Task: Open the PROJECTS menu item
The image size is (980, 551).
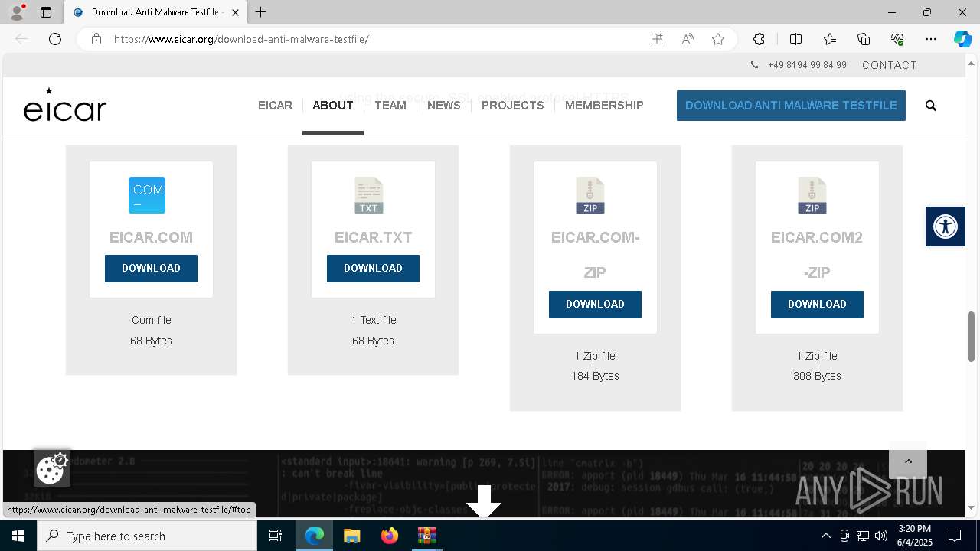Action: pos(512,106)
